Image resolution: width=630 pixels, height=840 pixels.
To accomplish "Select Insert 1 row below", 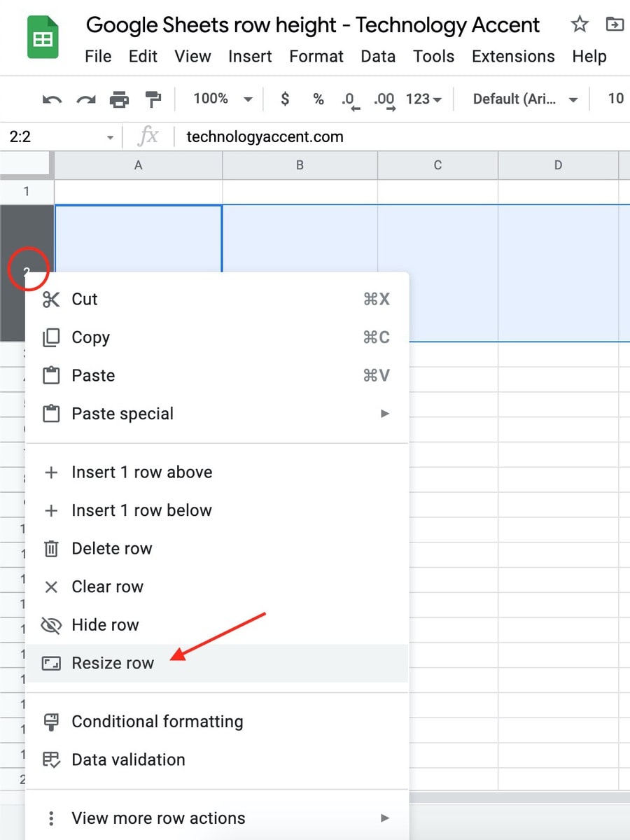I will coord(217,510).
